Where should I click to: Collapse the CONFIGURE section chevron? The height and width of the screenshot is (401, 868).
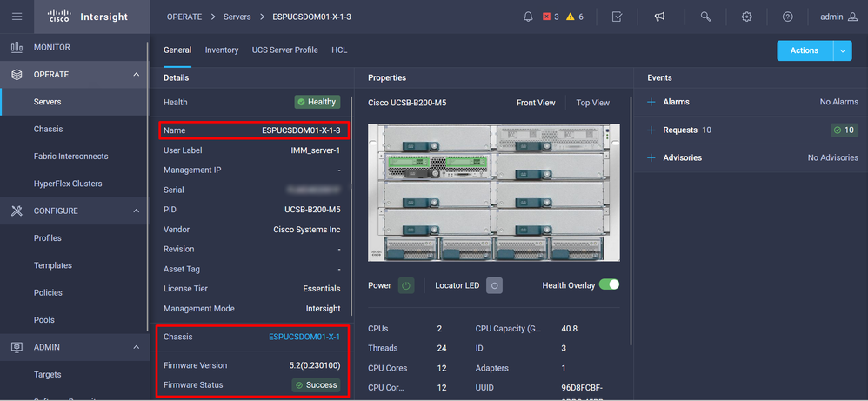point(137,211)
